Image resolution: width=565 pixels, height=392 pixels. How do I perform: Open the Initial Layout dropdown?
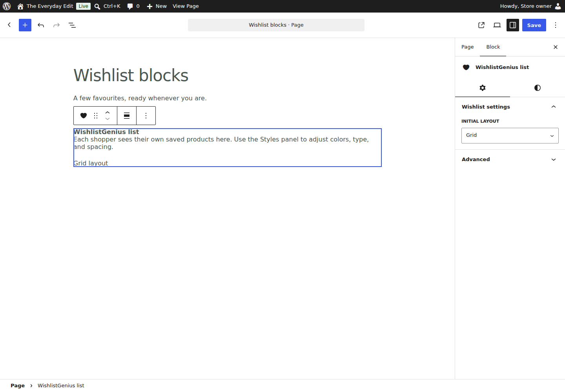pos(510,135)
